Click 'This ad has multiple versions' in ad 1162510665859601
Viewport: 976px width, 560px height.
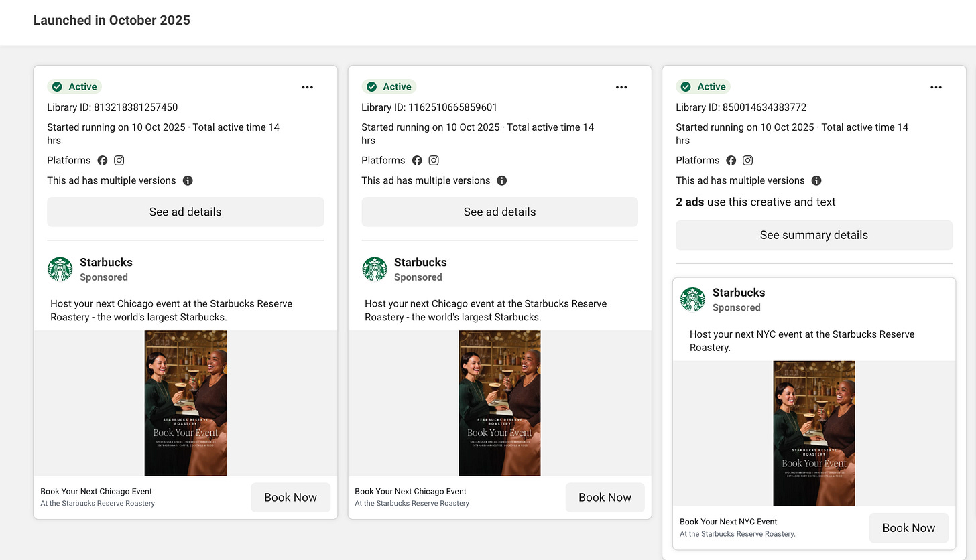(x=426, y=180)
